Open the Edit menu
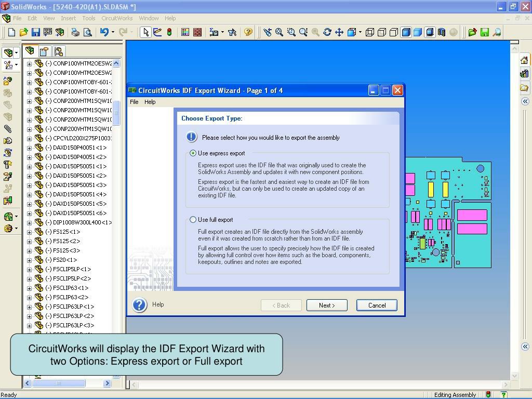This screenshot has height=399, width=532. 32,18
